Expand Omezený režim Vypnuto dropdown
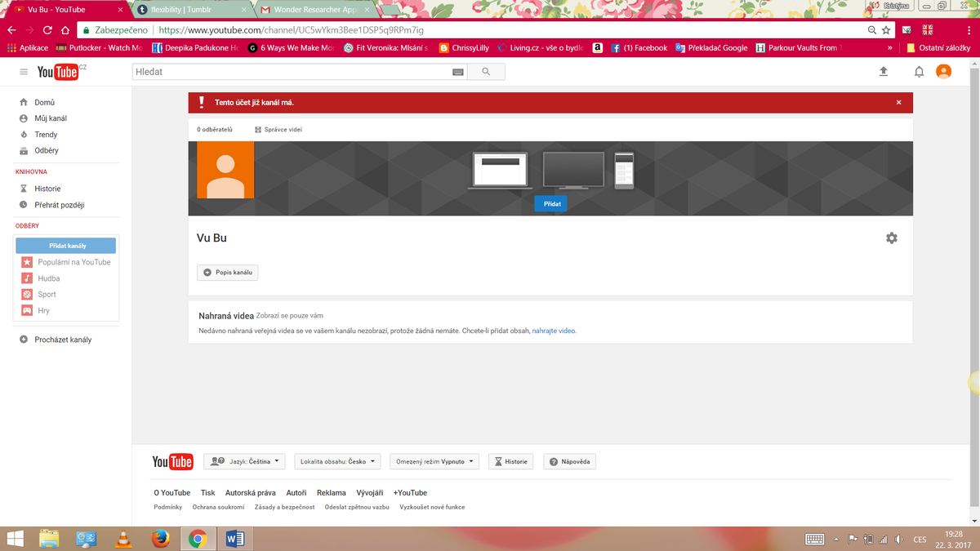The width and height of the screenshot is (980, 551). (x=434, y=461)
